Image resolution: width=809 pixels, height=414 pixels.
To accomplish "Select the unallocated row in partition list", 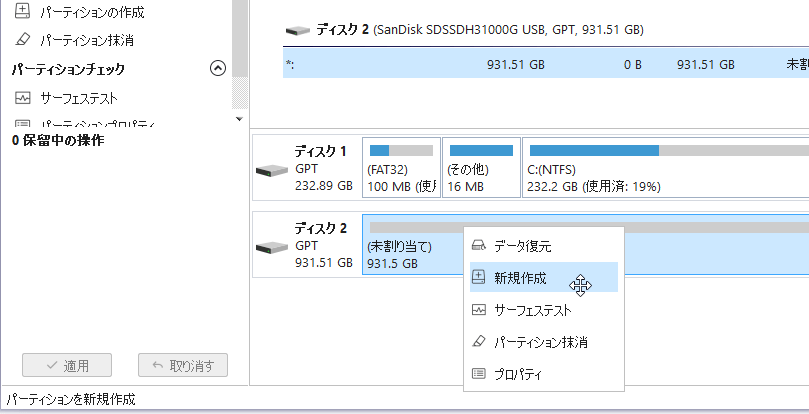I will pos(545,64).
